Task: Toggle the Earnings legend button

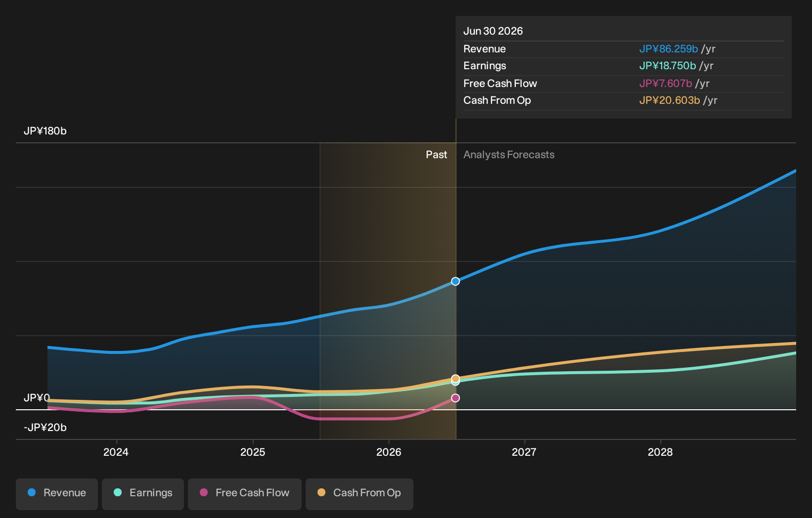Action: [143, 494]
